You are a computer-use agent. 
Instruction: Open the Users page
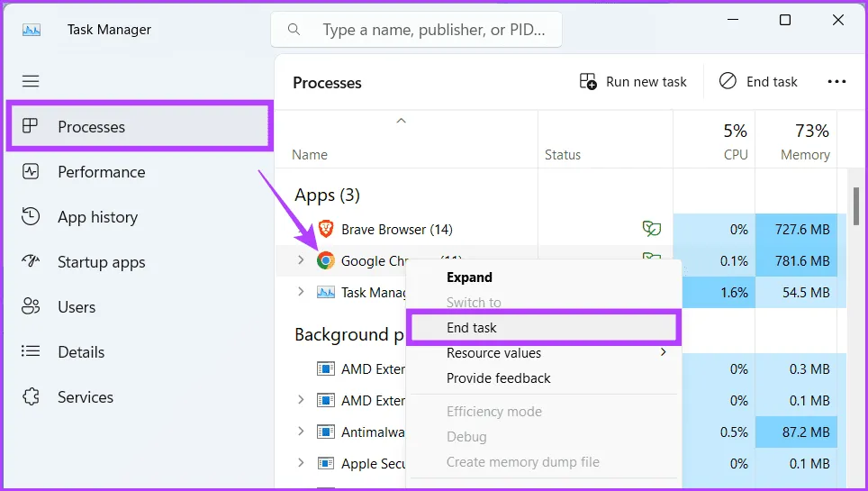coord(77,307)
